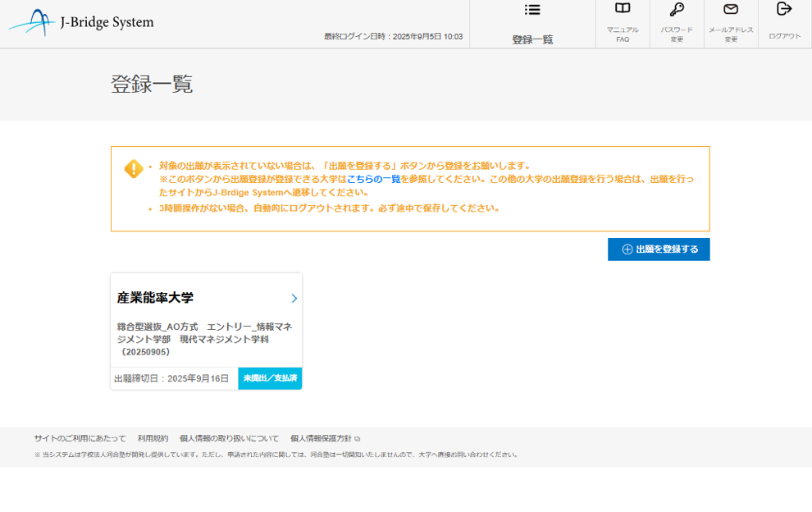812x512 pixels.
Task: Click the パスワード変更 key icon
Action: coord(677,9)
